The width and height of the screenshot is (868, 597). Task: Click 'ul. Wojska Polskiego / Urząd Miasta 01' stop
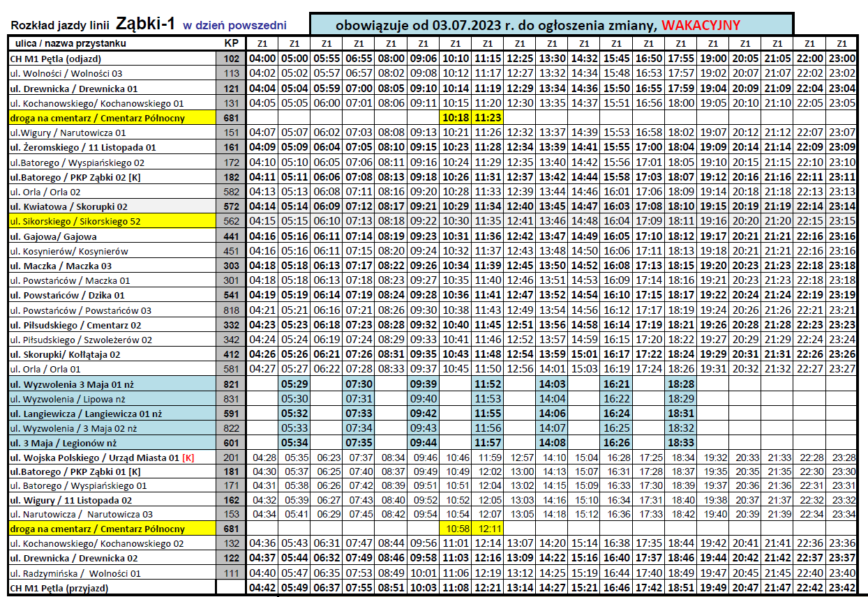(x=94, y=458)
